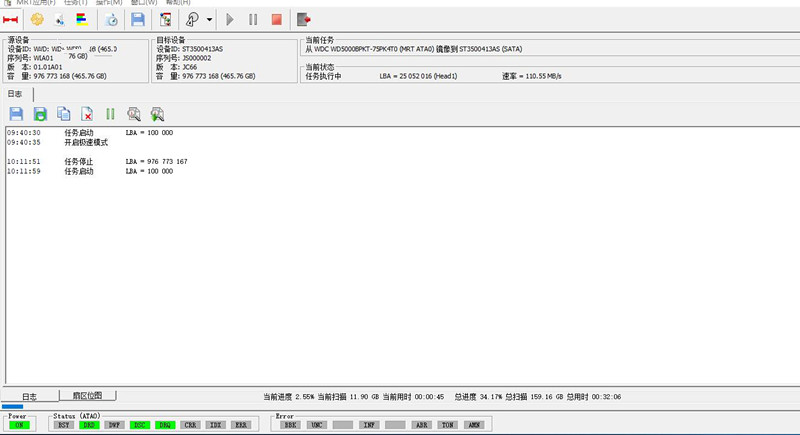Select the 日志 tab above the log toolbar

point(15,94)
